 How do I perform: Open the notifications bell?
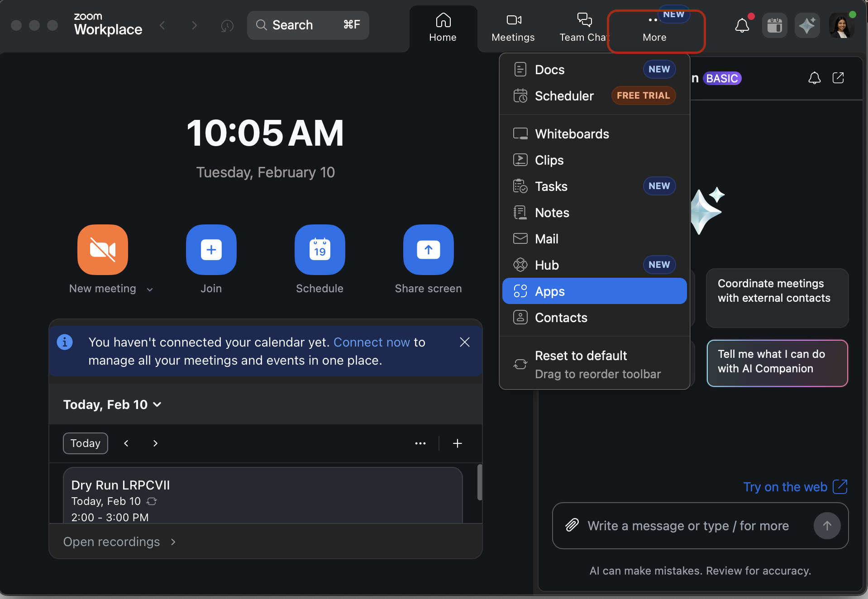pos(742,25)
